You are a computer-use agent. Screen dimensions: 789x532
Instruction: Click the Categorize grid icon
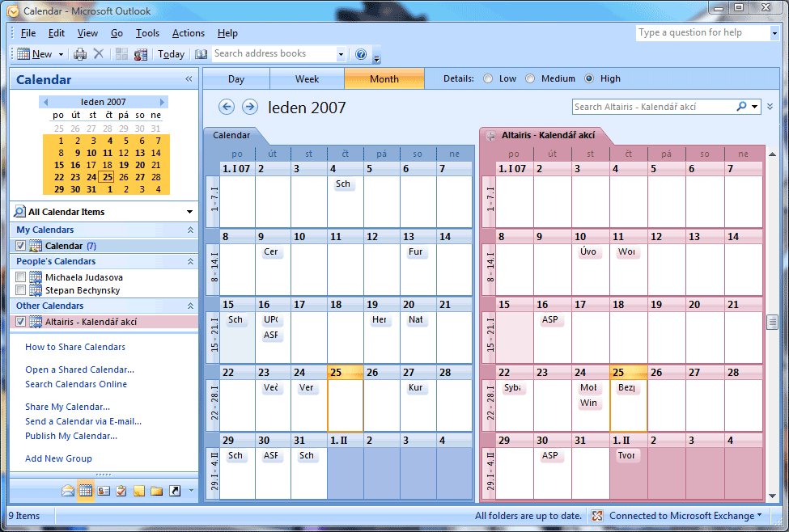pos(121,54)
